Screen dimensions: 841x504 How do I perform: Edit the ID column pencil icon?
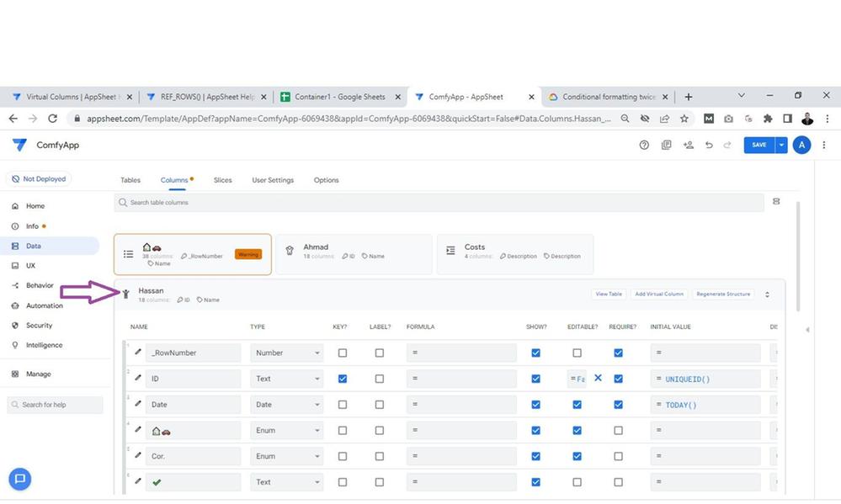point(138,378)
